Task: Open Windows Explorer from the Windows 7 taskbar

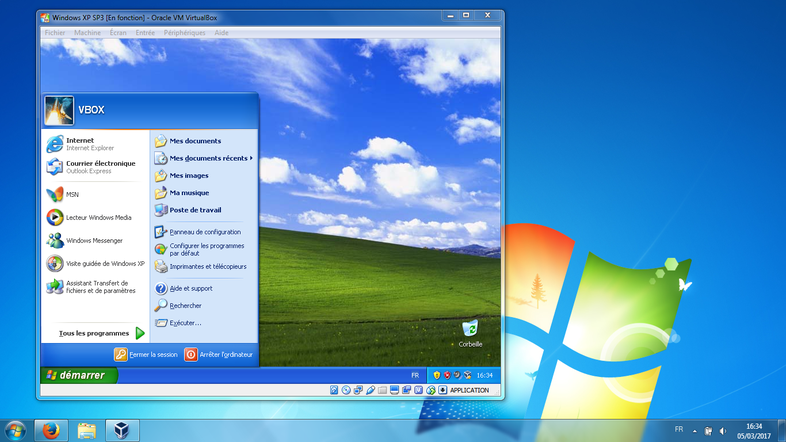Action: [87, 431]
